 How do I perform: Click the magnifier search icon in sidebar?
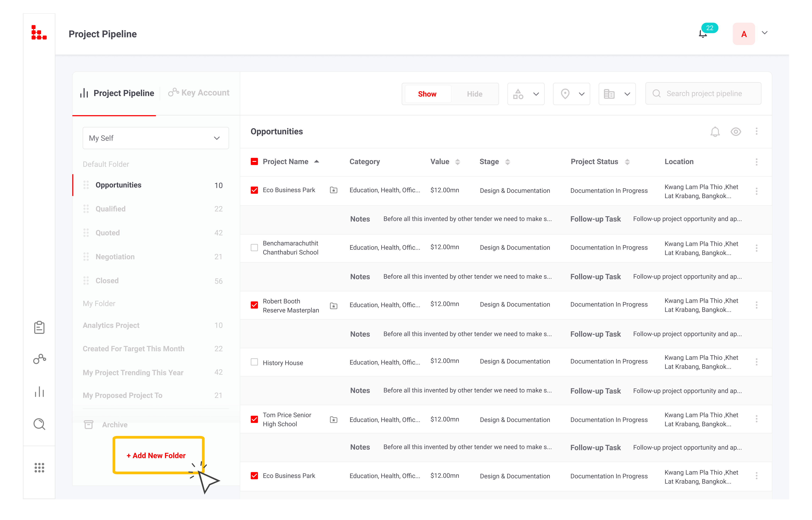(39, 424)
